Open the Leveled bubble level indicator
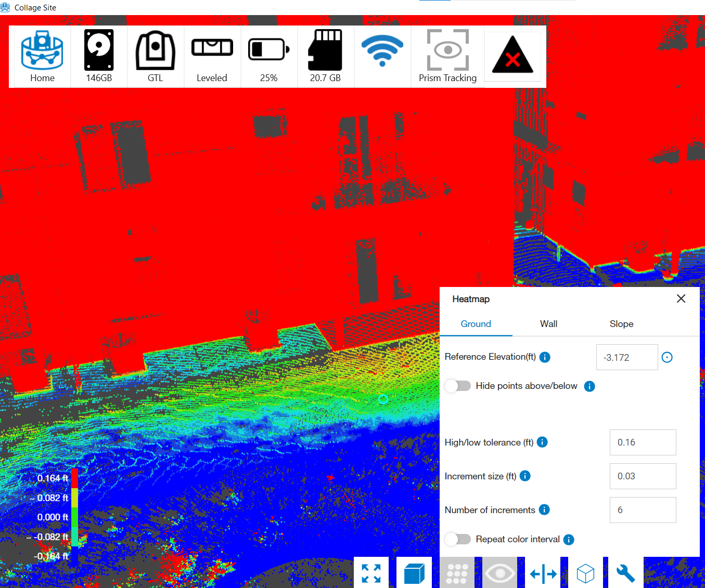 (212, 56)
